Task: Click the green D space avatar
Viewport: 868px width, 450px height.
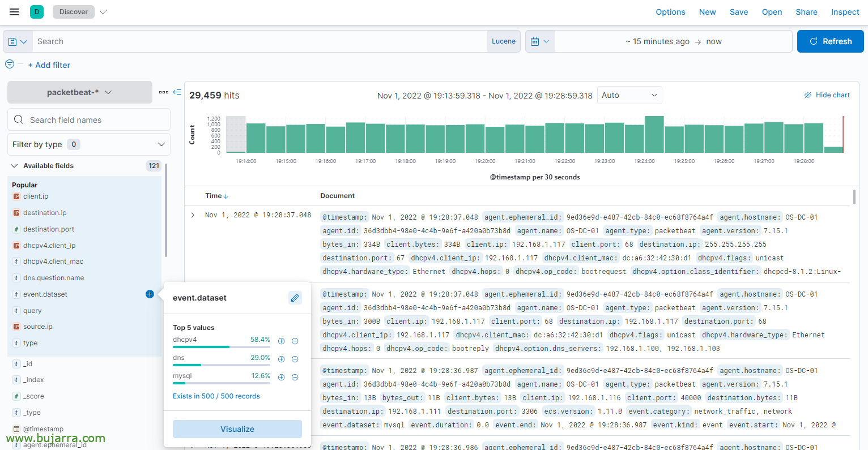Action: coord(37,12)
